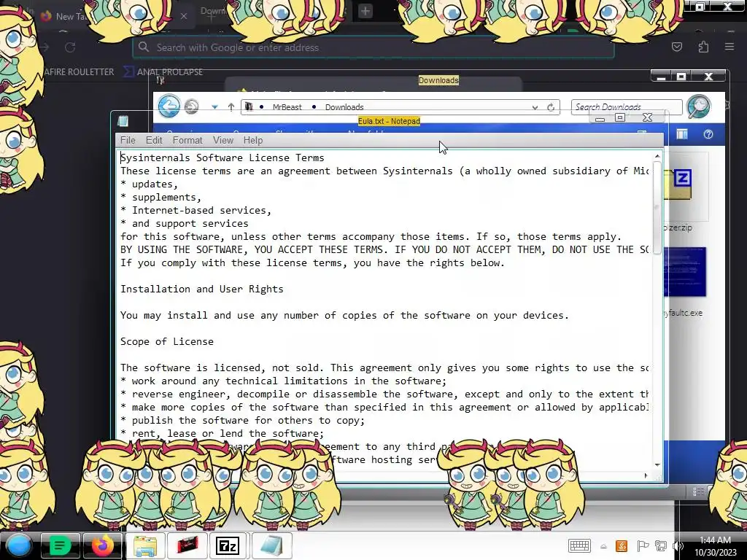Click the line 'Scope of License'
The height and width of the screenshot is (560, 747).
click(167, 341)
